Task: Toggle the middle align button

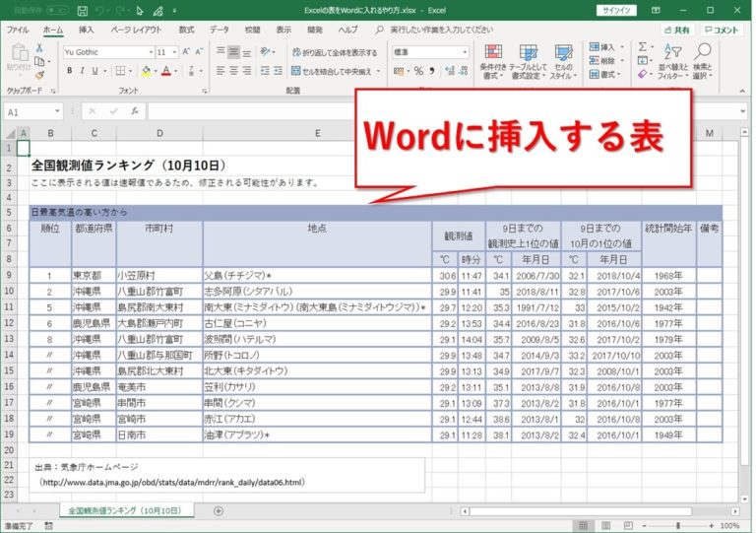Action: click(234, 51)
